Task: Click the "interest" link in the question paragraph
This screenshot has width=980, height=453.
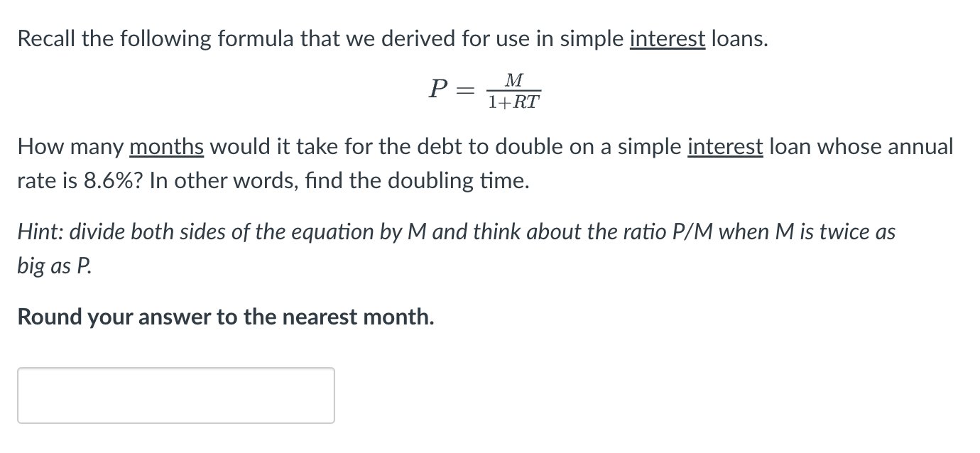Action: [724, 146]
